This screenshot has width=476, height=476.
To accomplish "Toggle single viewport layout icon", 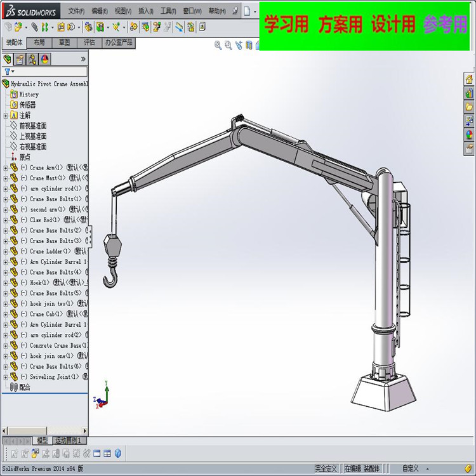I will coord(97,454).
